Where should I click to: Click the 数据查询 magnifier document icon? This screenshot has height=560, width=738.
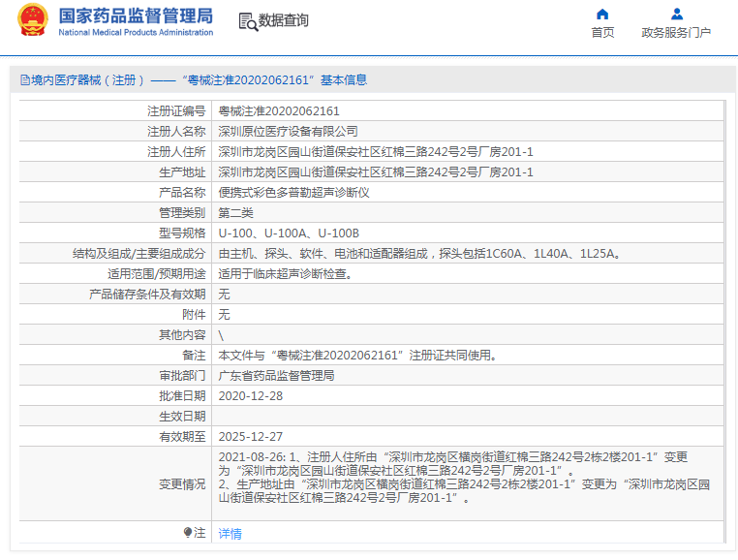(247, 20)
